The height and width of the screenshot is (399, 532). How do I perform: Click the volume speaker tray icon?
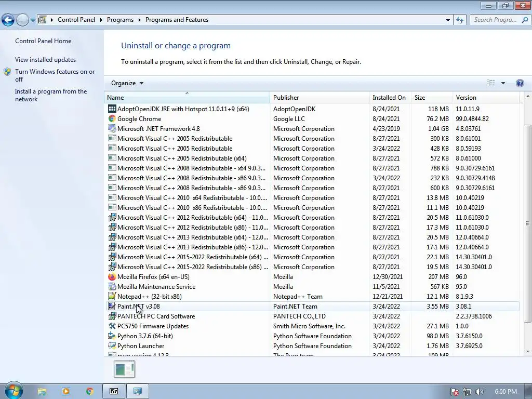(480, 392)
